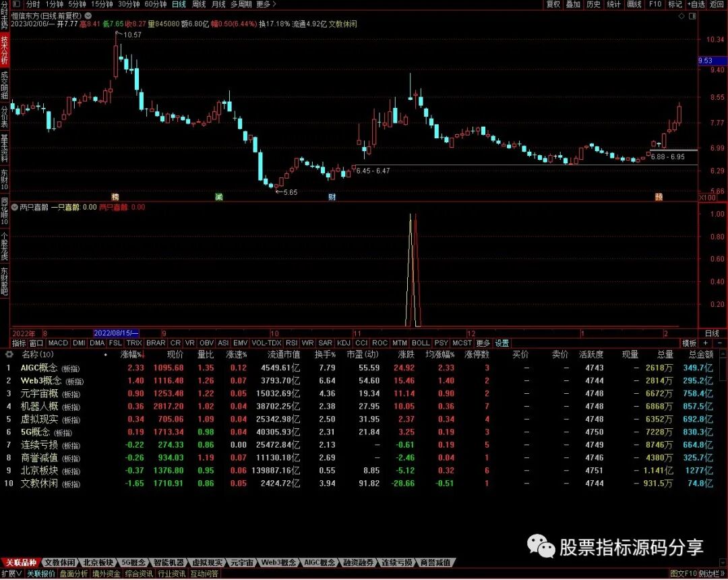Click the 复权 button
This screenshot has width=728, height=580.
pos(553,4)
